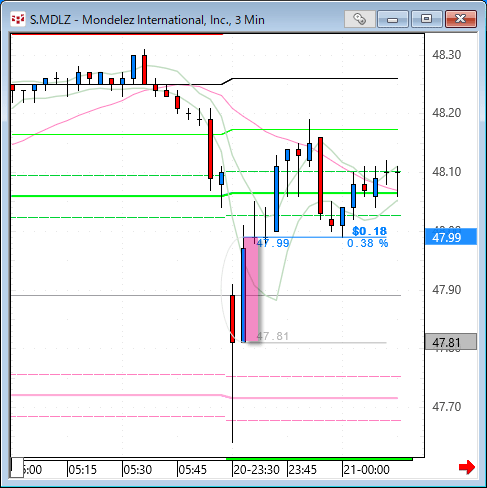Click the $0.18 measurement label
The height and width of the screenshot is (488, 487).
pyautogui.click(x=369, y=231)
